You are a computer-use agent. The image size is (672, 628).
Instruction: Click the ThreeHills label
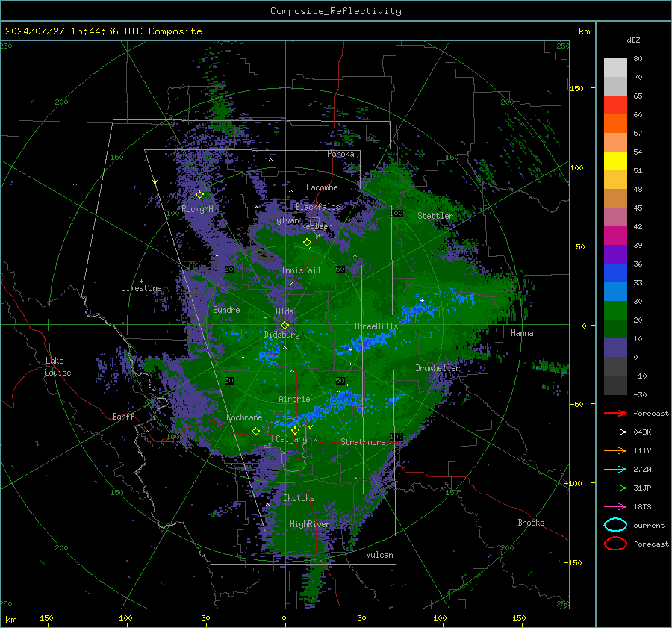tap(376, 326)
